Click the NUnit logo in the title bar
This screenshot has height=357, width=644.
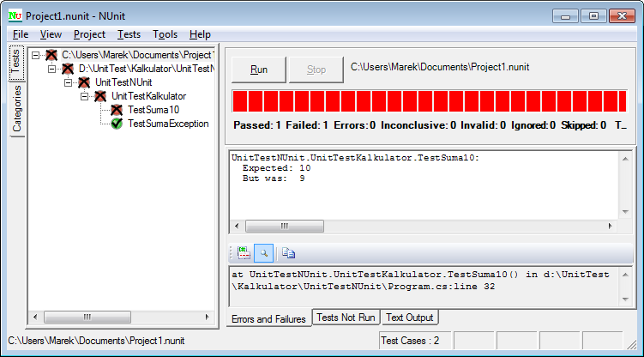click(x=14, y=15)
